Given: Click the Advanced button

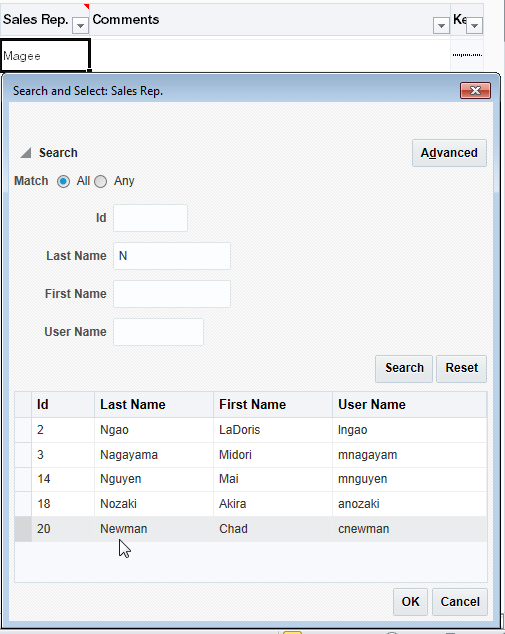Looking at the screenshot, I should click(449, 153).
